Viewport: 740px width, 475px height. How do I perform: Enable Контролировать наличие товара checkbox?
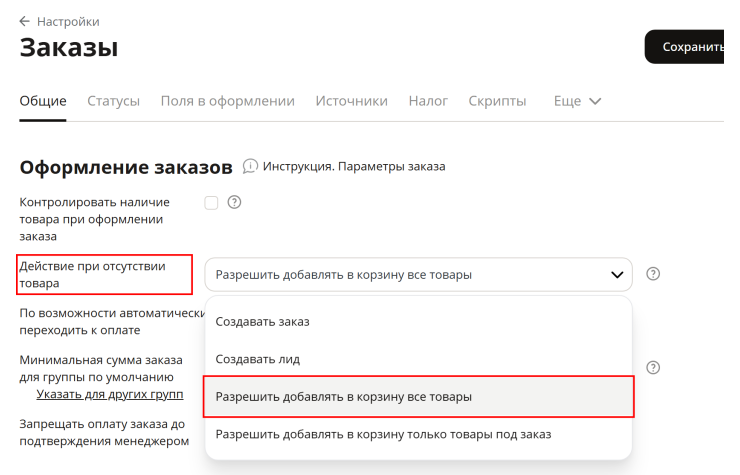[x=211, y=203]
